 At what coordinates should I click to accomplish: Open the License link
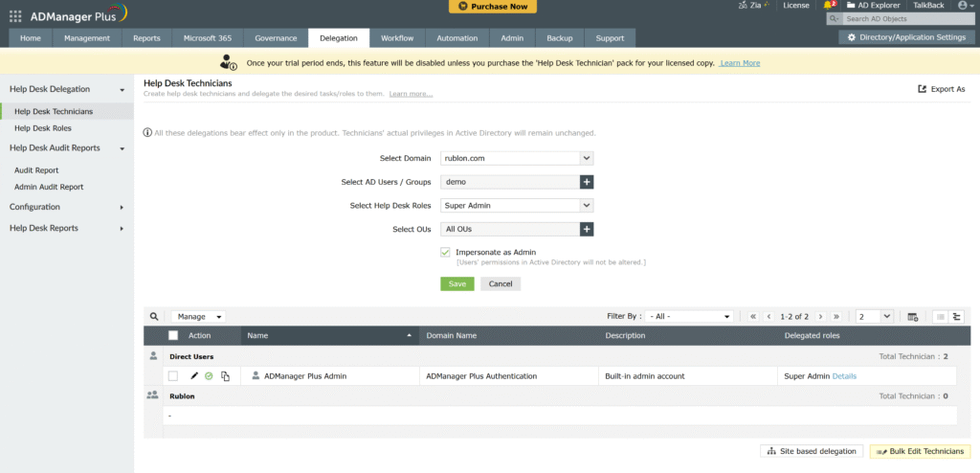[796, 5]
